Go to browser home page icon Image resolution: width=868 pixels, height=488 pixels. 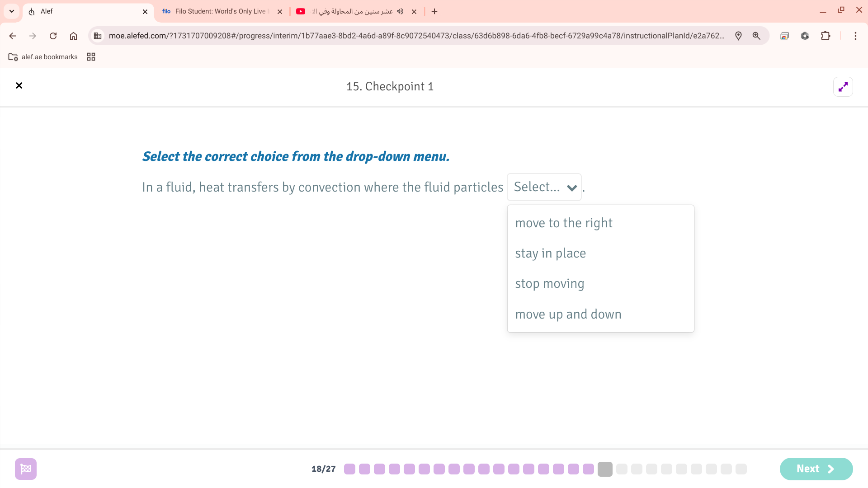click(x=73, y=36)
